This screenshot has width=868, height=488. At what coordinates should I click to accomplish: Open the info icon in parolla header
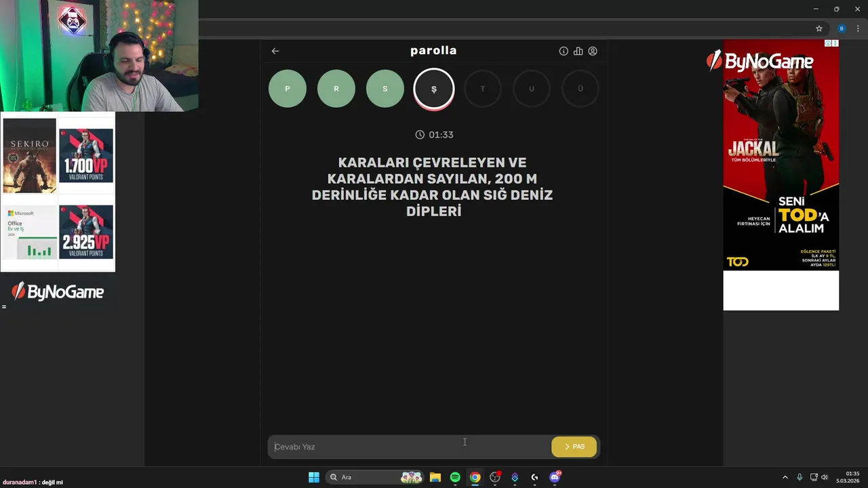click(x=564, y=51)
